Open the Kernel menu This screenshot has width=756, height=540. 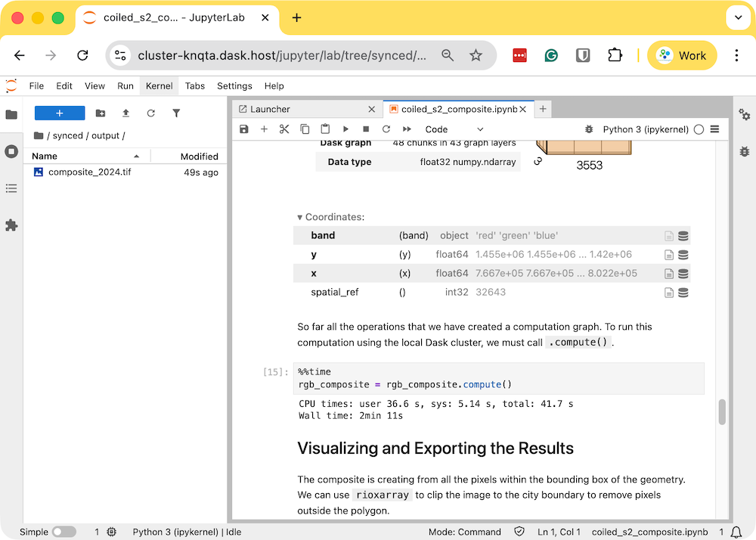pyautogui.click(x=159, y=86)
